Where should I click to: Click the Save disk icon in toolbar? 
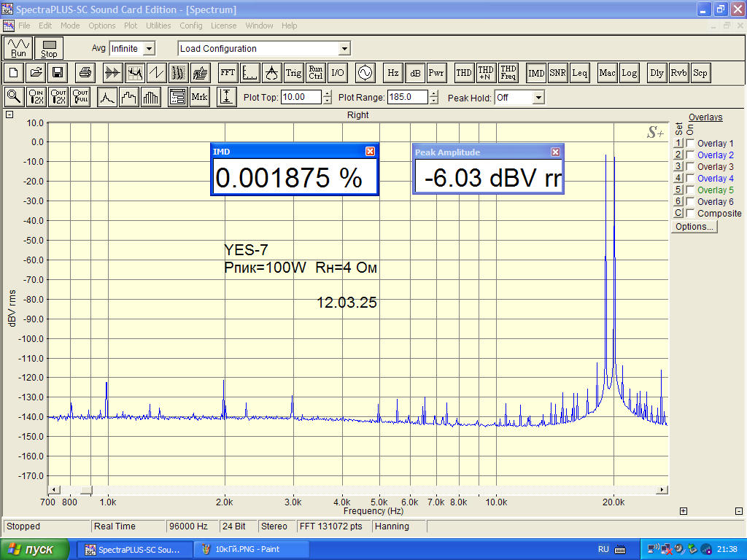pyautogui.click(x=58, y=73)
